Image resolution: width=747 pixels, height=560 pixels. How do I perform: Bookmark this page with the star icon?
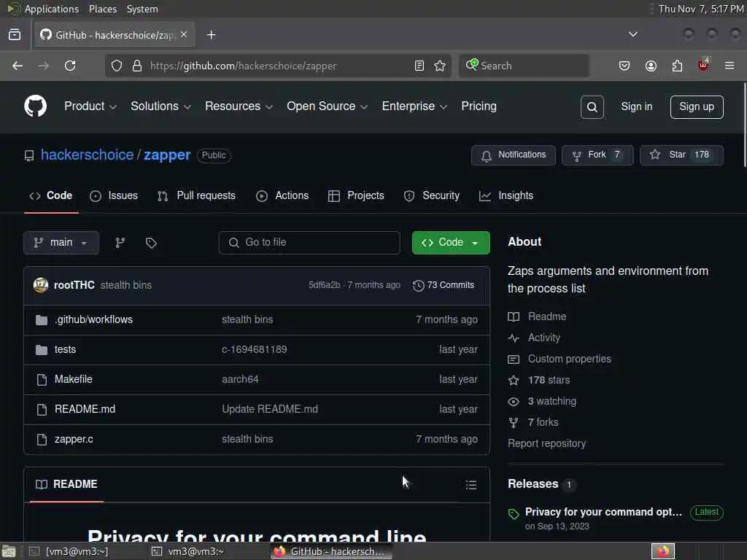(440, 66)
